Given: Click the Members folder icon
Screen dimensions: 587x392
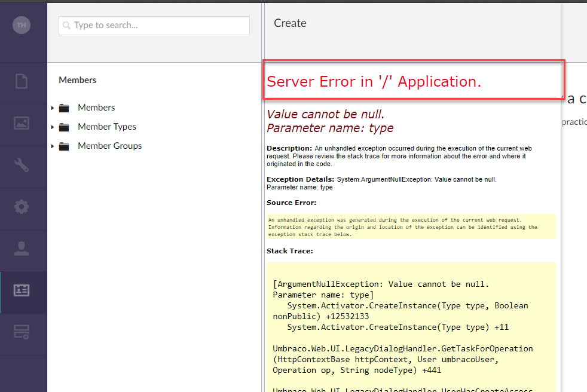Looking at the screenshot, I should coord(64,108).
